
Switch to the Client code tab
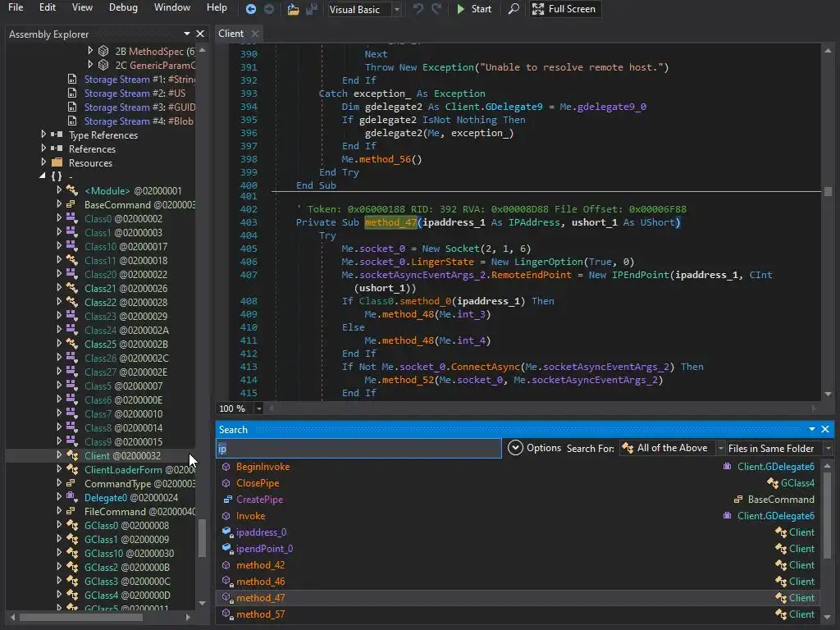(x=231, y=34)
